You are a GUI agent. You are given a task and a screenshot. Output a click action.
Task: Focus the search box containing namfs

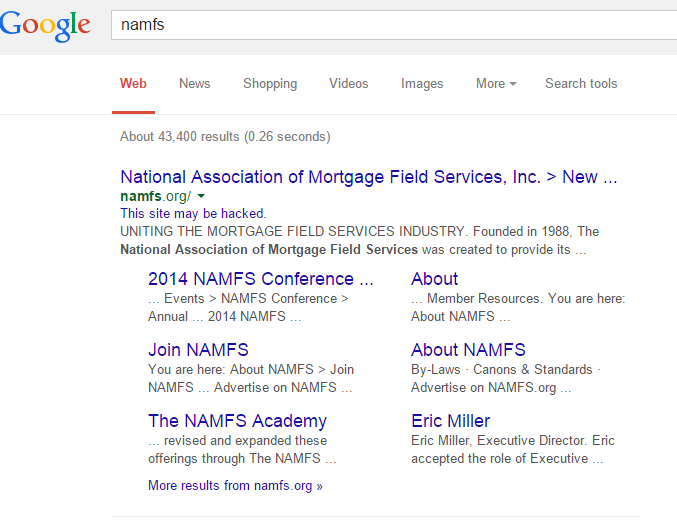[394, 25]
